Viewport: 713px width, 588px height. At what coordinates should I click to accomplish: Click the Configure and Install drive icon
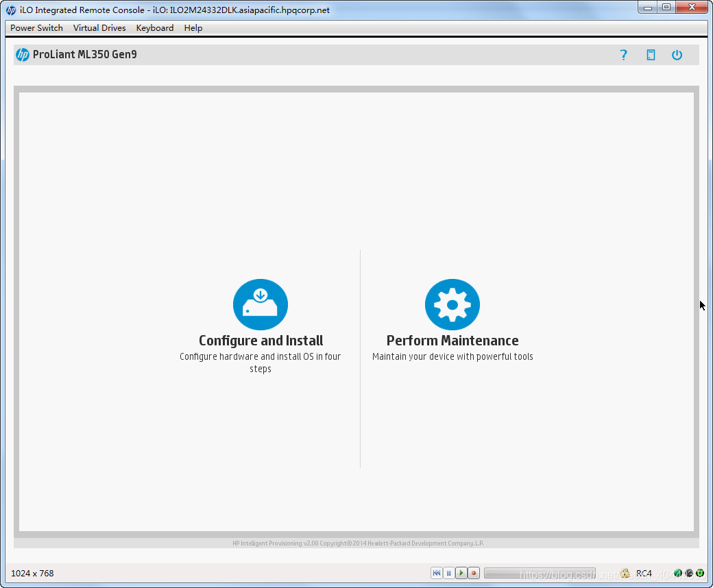pyautogui.click(x=261, y=304)
